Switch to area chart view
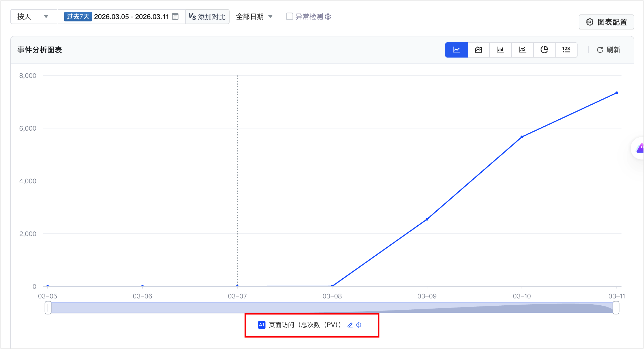Viewport: 644px width, 349px height. 478,50
